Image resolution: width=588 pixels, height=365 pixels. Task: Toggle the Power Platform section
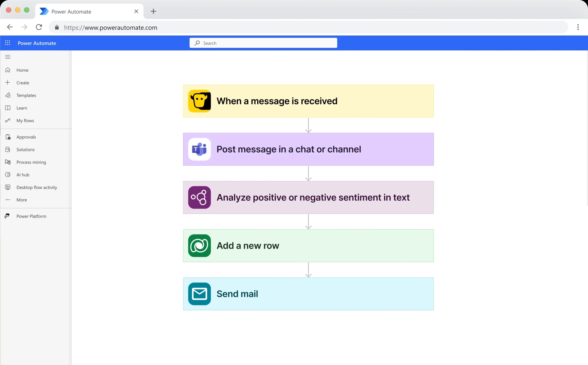click(x=31, y=216)
